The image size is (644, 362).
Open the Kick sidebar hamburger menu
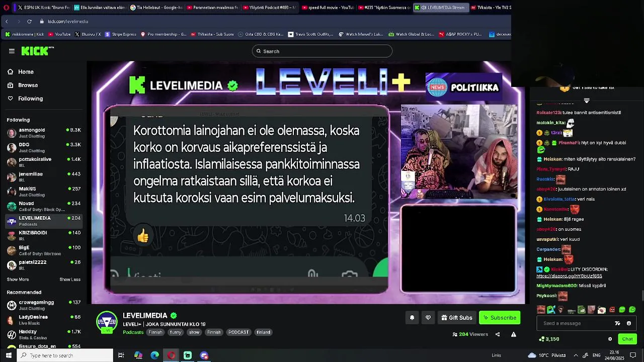12,51
